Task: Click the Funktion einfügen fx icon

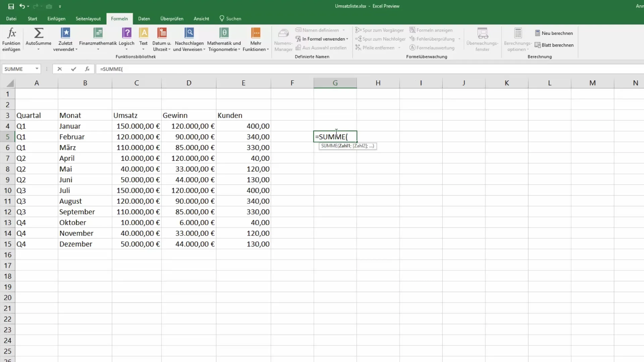Action: click(x=11, y=33)
